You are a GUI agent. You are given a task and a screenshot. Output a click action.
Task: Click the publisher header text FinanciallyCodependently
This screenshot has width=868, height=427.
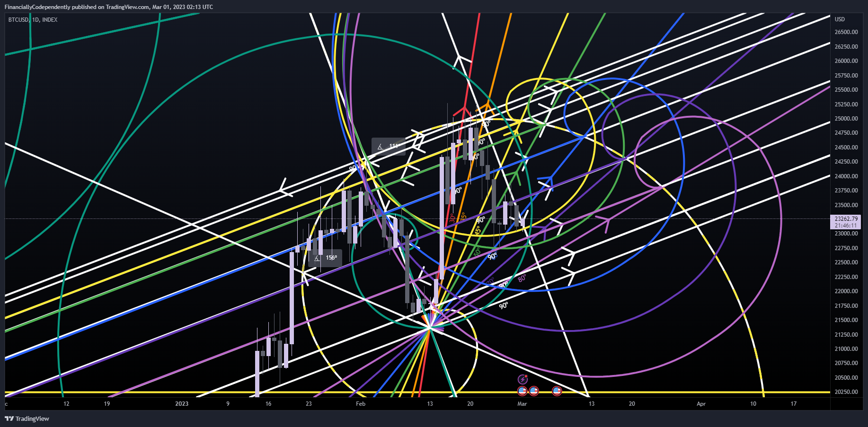[x=37, y=7]
